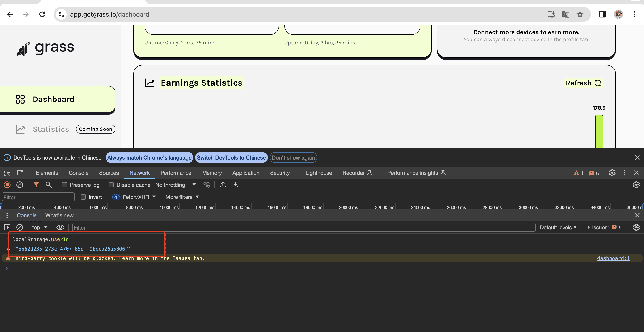The height and width of the screenshot is (332, 644).
Task: Click the import HAR upload icon
Action: tap(222, 185)
